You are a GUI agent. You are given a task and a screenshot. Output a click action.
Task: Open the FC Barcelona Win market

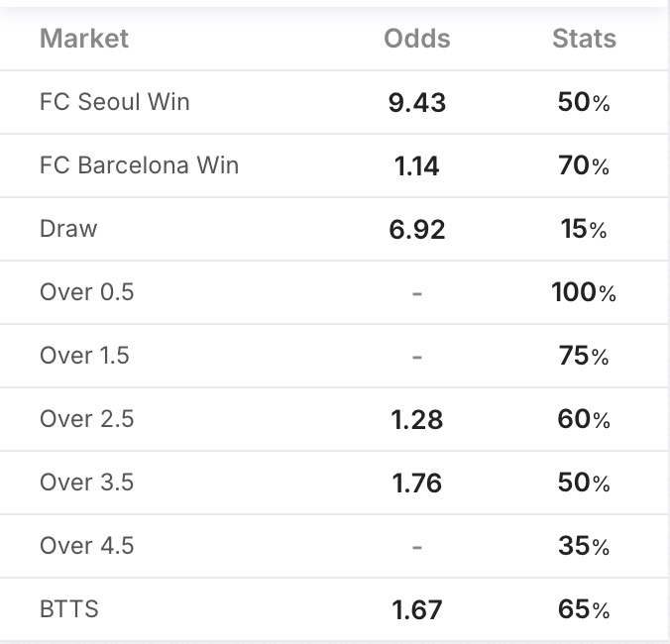pyautogui.click(x=139, y=165)
